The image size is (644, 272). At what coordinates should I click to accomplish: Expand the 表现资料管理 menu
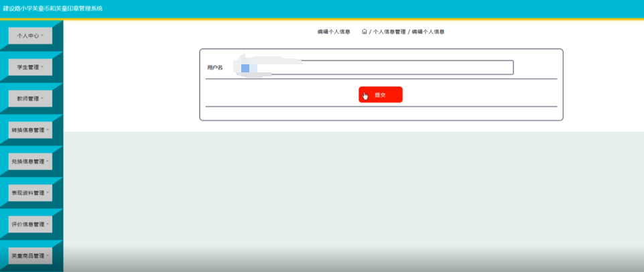[30, 193]
